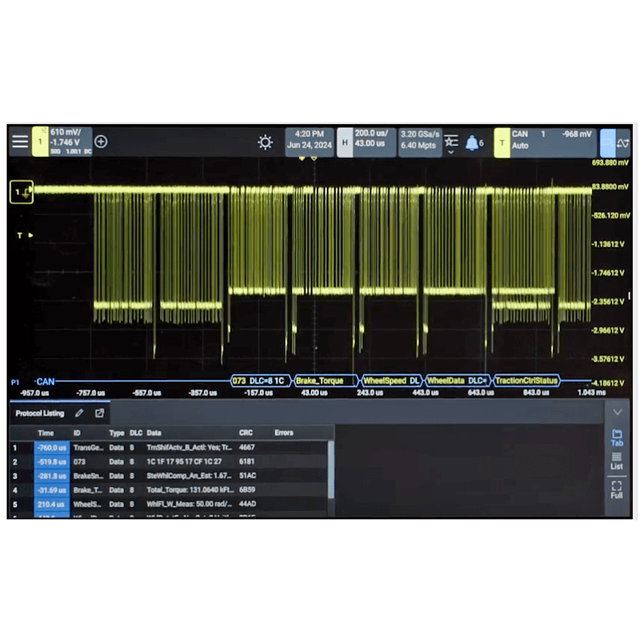
Task: Select the Protocol Listing tab
Action: click(40, 413)
